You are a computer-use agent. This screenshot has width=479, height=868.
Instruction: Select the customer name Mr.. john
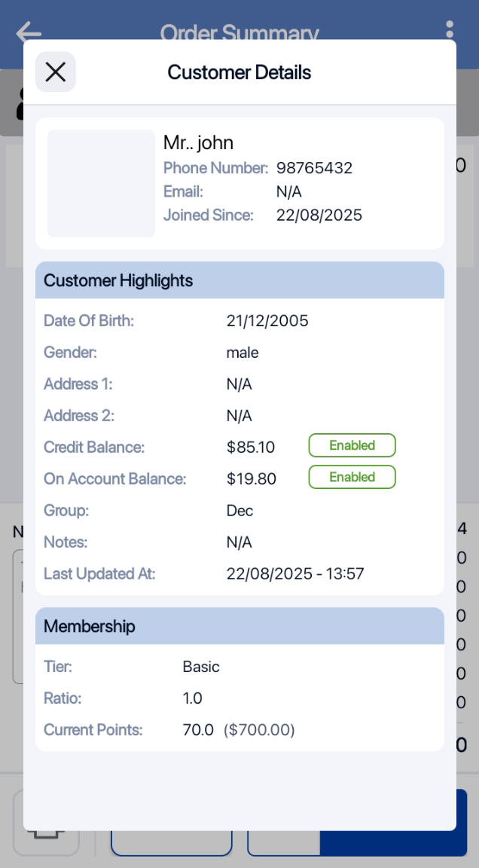(199, 143)
